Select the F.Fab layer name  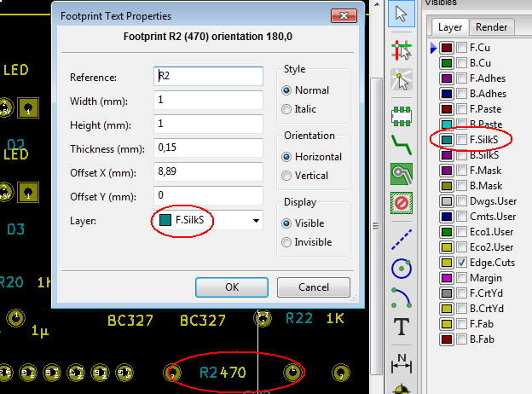pos(481,324)
